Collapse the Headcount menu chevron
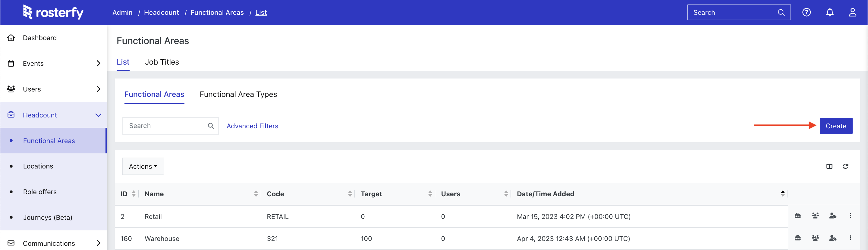 coord(98,115)
